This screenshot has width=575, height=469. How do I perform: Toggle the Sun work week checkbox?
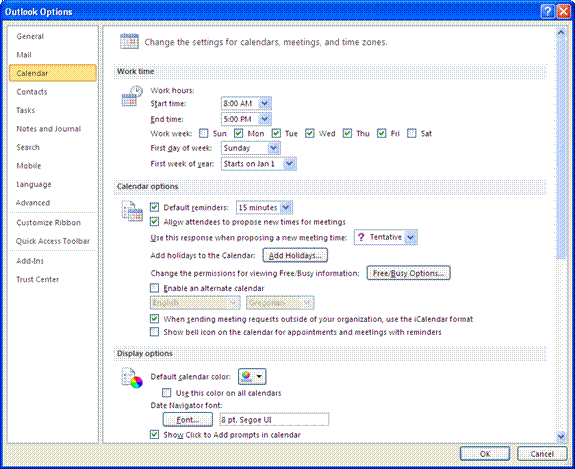click(204, 133)
